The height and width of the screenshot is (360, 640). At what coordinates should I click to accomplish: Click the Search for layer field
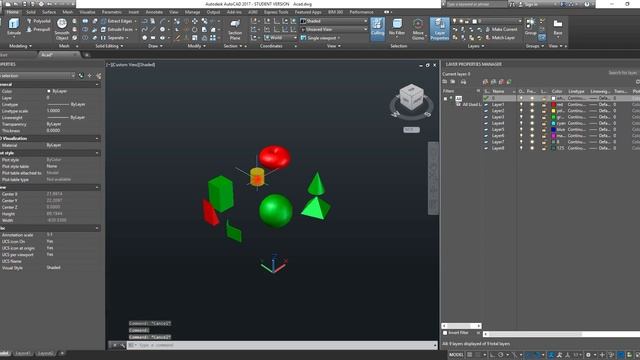[x=623, y=73]
